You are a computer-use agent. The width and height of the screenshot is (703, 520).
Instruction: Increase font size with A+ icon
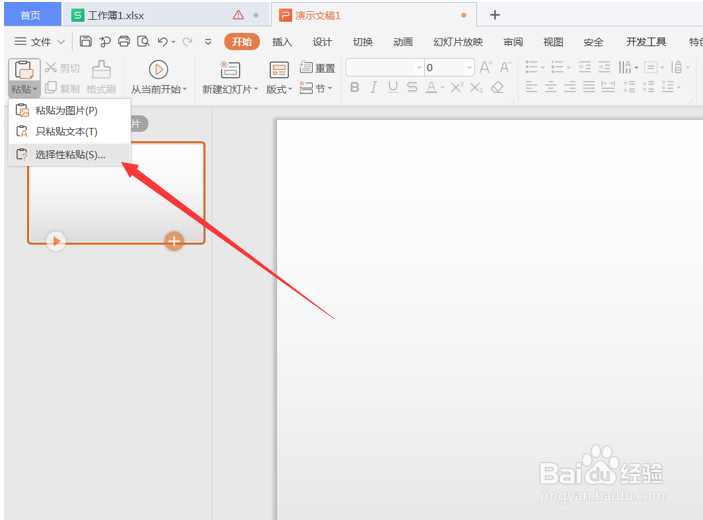point(486,68)
